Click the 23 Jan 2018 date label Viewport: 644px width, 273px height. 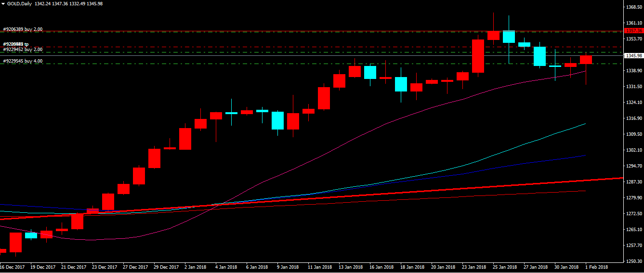tap(474, 267)
